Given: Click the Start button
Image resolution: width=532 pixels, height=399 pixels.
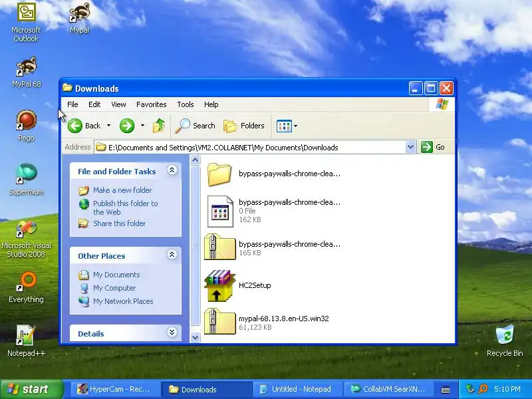Looking at the screenshot, I should click(31, 389).
